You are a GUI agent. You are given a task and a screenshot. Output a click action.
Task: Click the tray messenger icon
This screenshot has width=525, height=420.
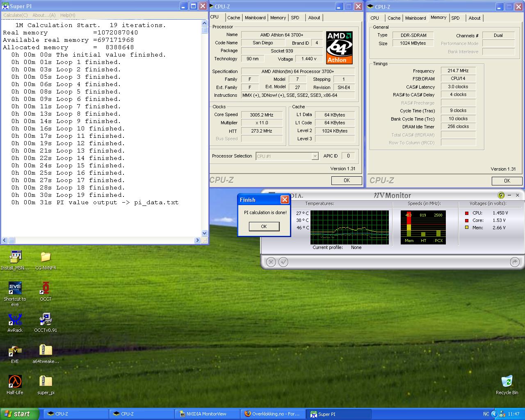pyautogui.click(x=502, y=414)
